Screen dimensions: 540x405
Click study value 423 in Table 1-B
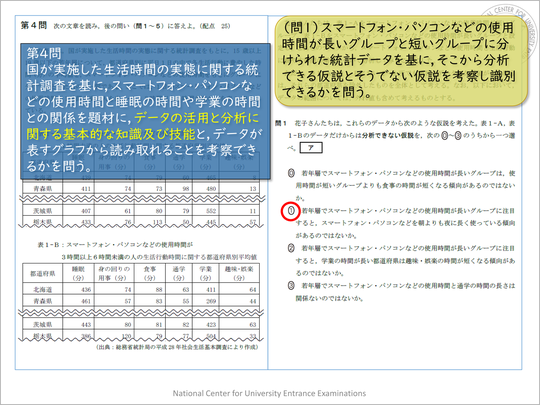click(211, 324)
